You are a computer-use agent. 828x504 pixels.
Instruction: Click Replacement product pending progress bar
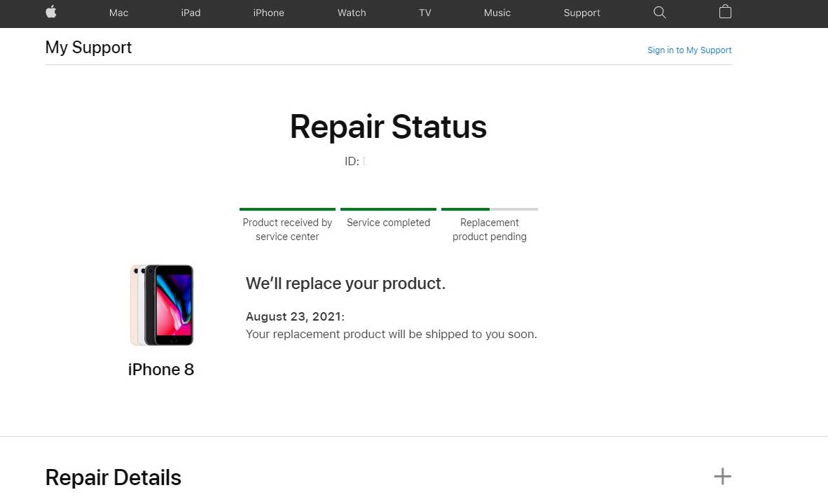coord(490,209)
